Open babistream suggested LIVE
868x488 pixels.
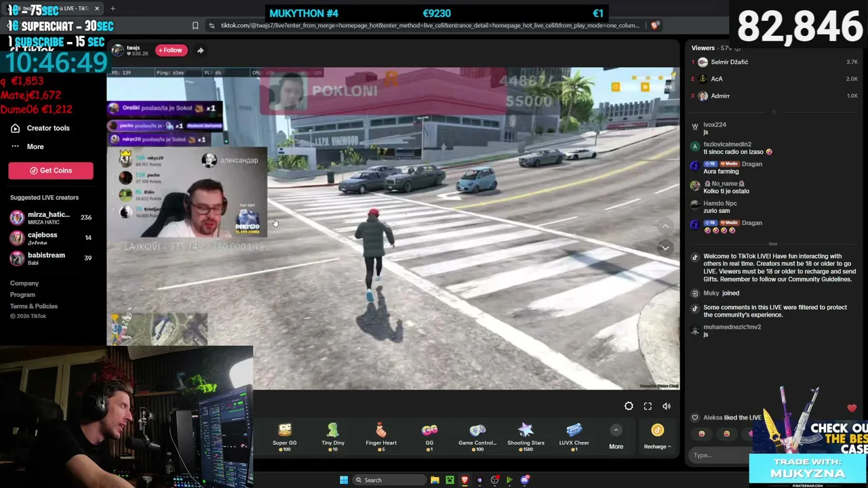[51, 258]
